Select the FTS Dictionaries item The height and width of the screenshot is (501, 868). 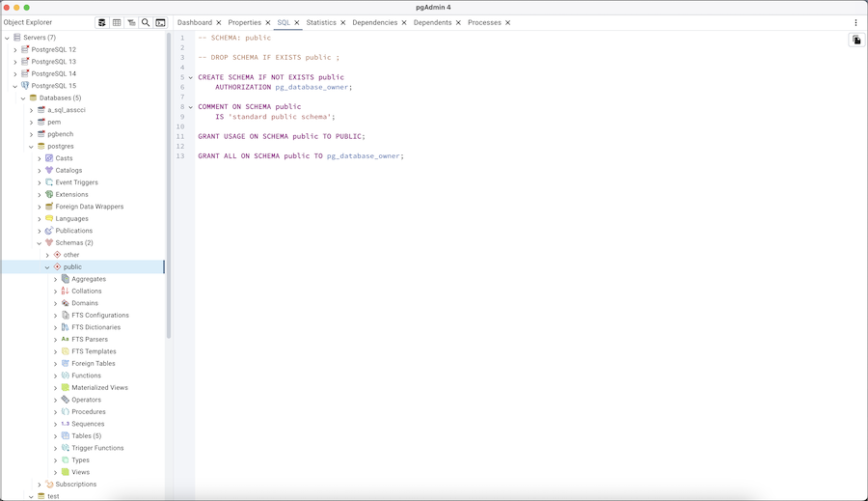tap(95, 327)
